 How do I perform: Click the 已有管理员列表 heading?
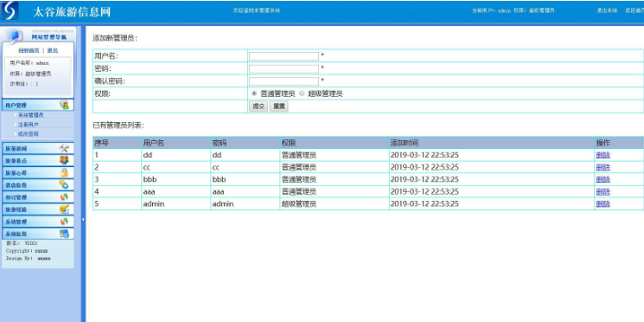pos(118,125)
